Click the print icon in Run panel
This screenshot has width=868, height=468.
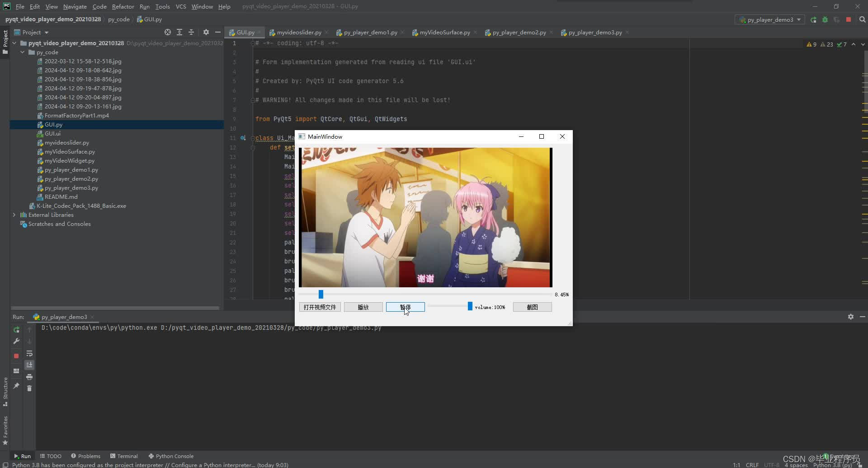pos(29,377)
